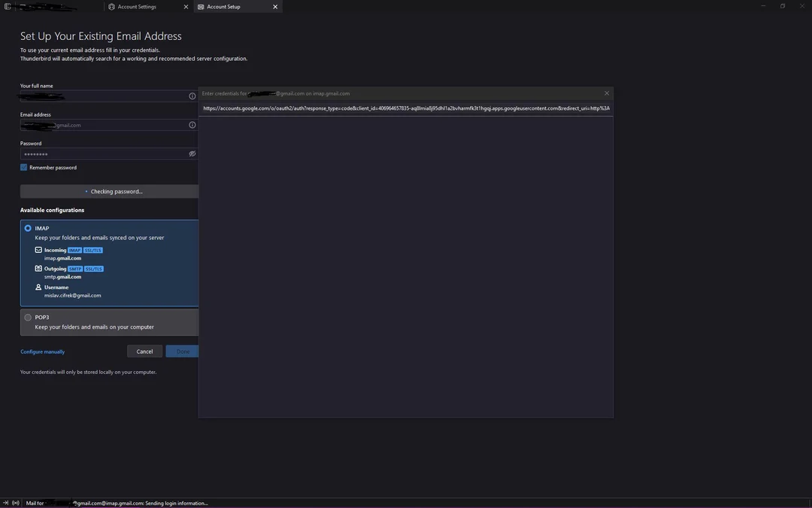
Task: Show the password using the eye icon
Action: coord(192,154)
